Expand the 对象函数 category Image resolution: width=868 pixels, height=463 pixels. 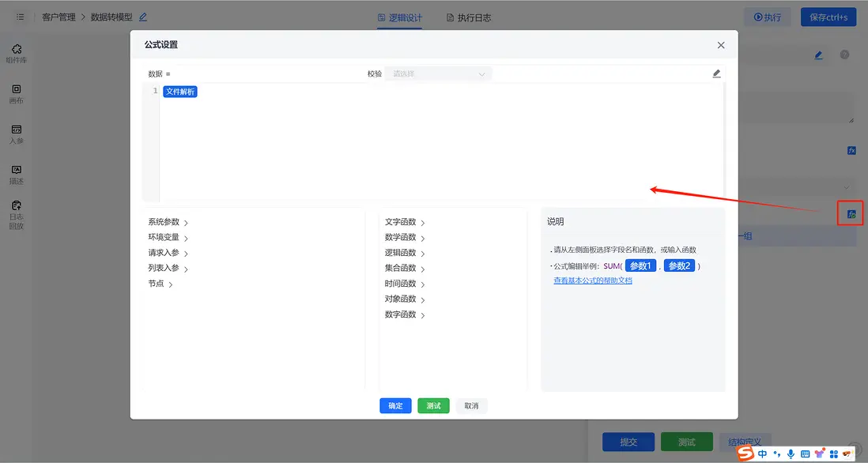pos(405,299)
